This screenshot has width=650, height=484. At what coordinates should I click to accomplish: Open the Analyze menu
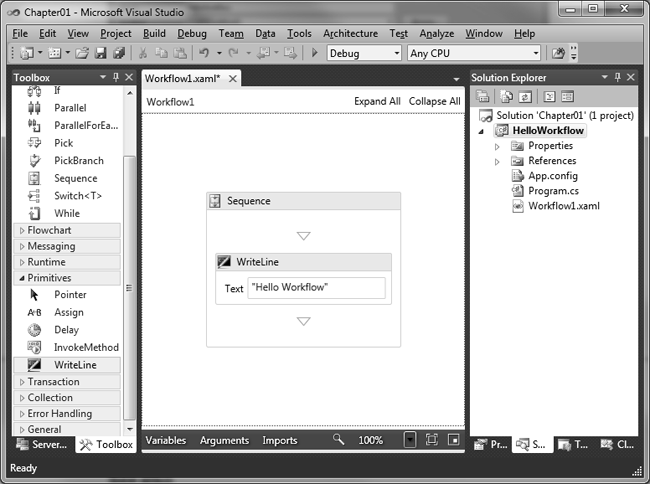[x=437, y=34]
